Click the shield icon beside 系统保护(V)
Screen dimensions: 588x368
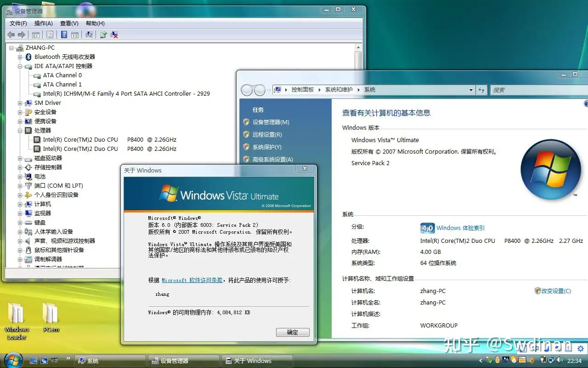(x=246, y=147)
